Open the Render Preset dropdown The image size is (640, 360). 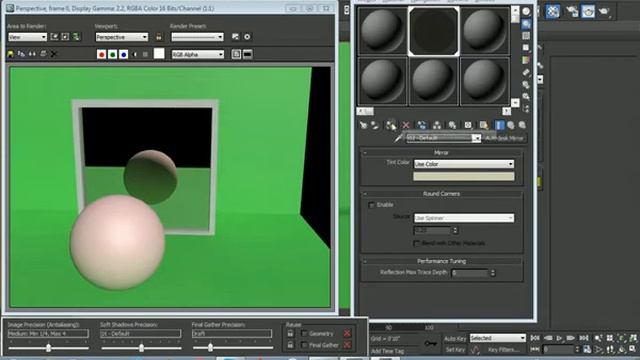(x=197, y=37)
